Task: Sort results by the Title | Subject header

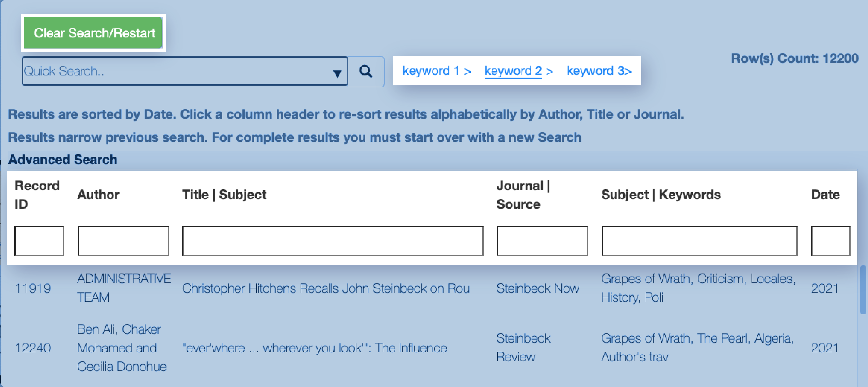Action: pyautogui.click(x=224, y=194)
